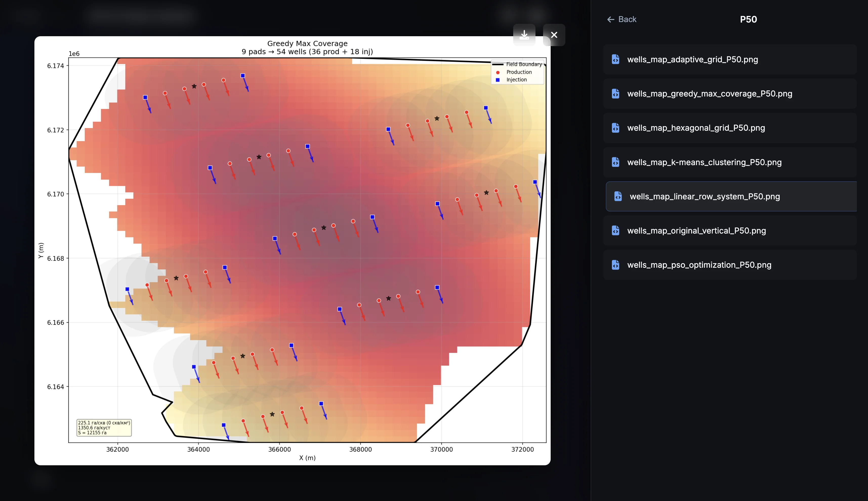This screenshot has width=868, height=501.
Task: Select wells_map_greedy_max_coverage_P50.png from list
Action: click(x=710, y=94)
